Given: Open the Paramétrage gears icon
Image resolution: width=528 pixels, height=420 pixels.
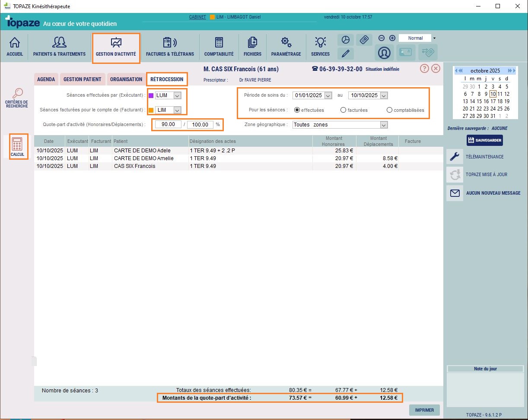Looking at the screenshot, I should (286, 47).
